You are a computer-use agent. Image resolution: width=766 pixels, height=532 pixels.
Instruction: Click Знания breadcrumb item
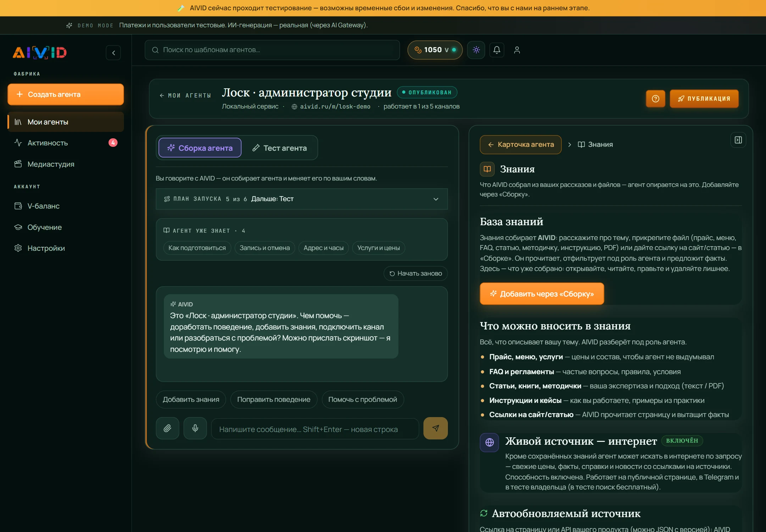pos(595,144)
